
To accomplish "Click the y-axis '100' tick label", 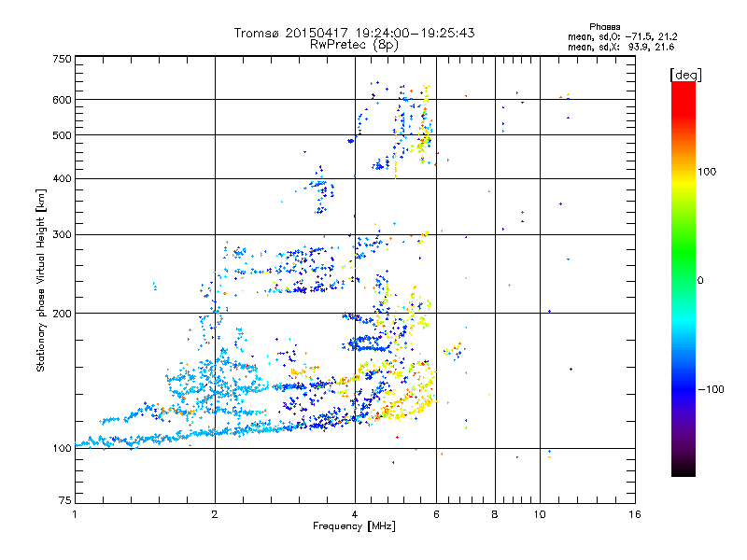I will point(62,449).
